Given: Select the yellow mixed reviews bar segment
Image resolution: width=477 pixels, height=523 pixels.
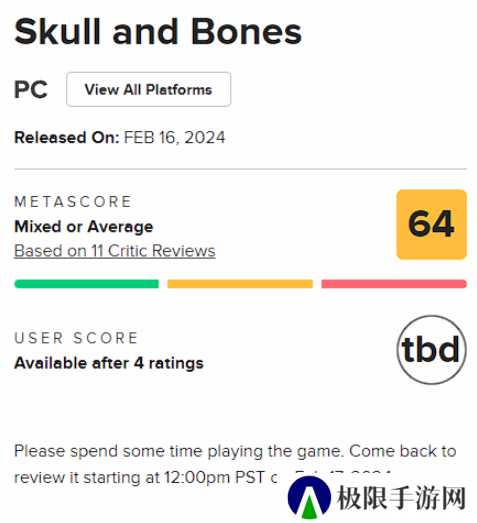Looking at the screenshot, I should [240, 284].
